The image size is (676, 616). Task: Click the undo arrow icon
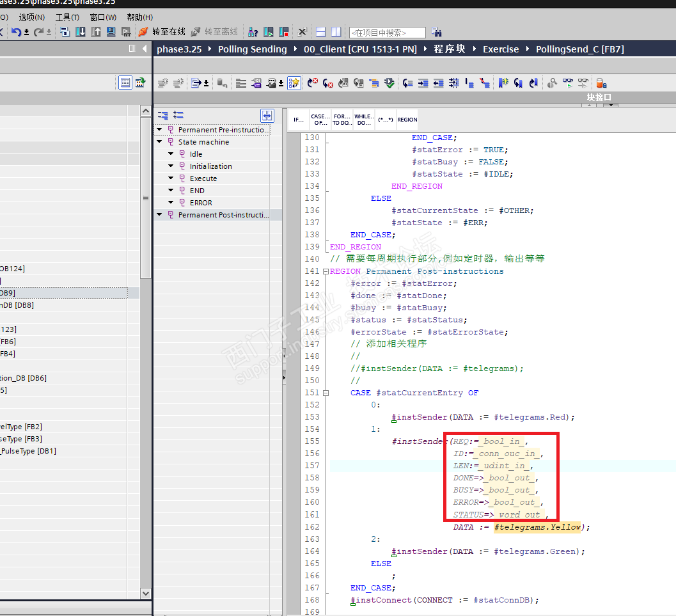tap(16, 32)
